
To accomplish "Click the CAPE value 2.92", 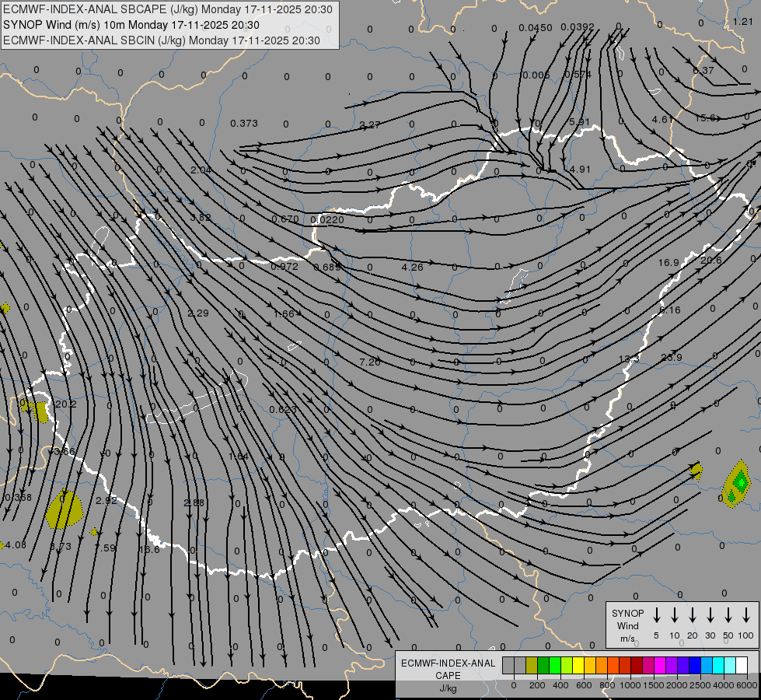I will coord(106,501).
